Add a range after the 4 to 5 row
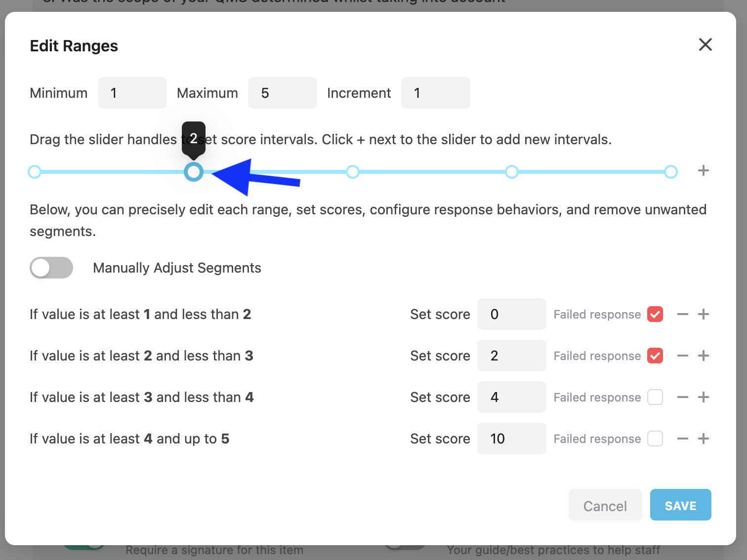This screenshot has width=747, height=560. pos(704,439)
